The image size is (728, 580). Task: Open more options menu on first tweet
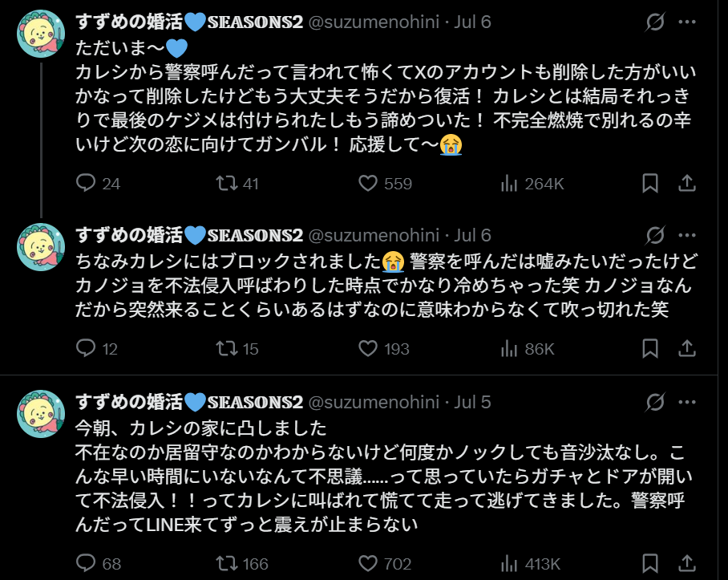click(689, 22)
